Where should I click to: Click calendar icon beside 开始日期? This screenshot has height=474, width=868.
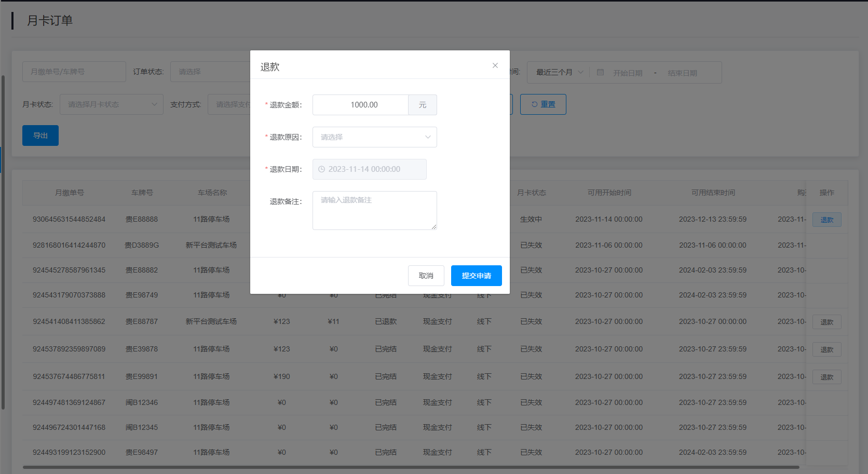(600, 73)
